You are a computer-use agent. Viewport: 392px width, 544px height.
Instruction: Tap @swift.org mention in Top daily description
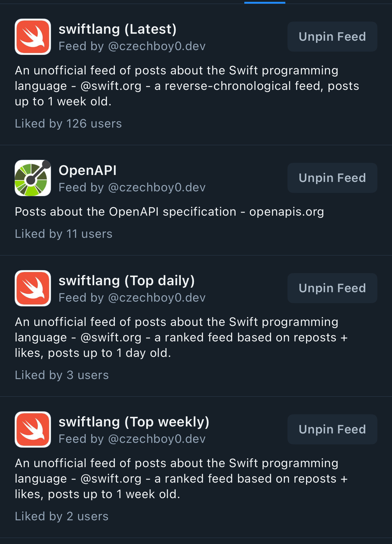[x=111, y=338]
